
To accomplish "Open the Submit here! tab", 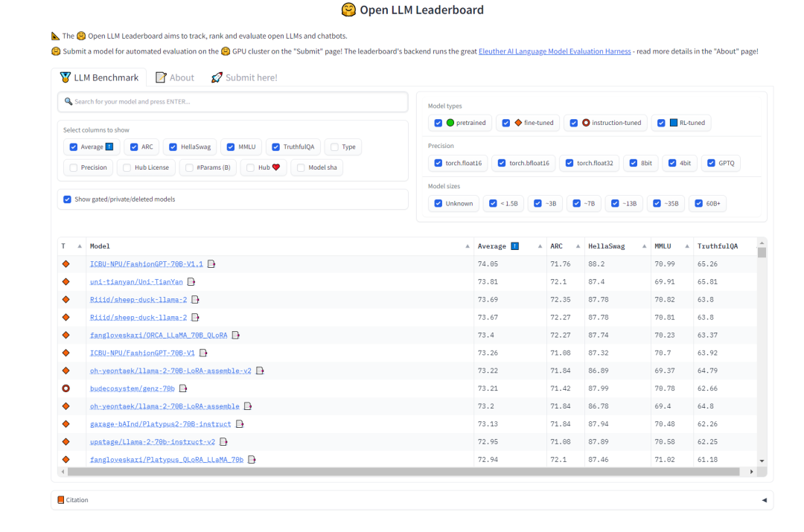I will pyautogui.click(x=244, y=77).
